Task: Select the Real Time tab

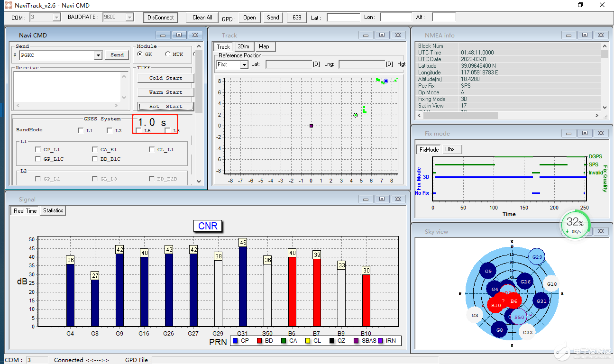Action: pos(25,210)
